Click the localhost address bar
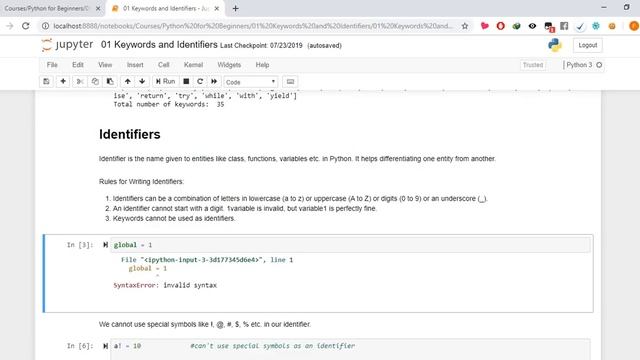Image resolution: width=640 pixels, height=360 pixels. pyautogui.click(x=252, y=26)
